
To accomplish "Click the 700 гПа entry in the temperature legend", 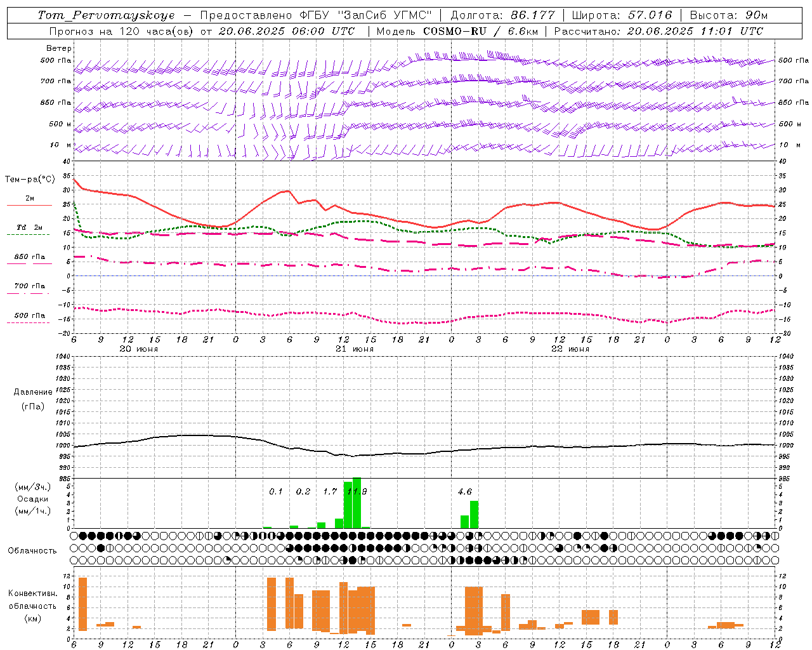I will tap(30, 286).
